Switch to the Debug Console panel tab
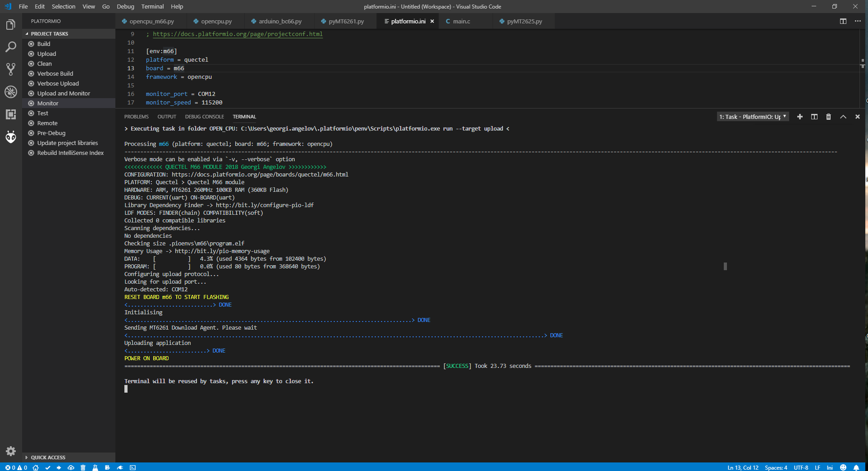Image resolution: width=868 pixels, height=471 pixels. pyautogui.click(x=204, y=117)
